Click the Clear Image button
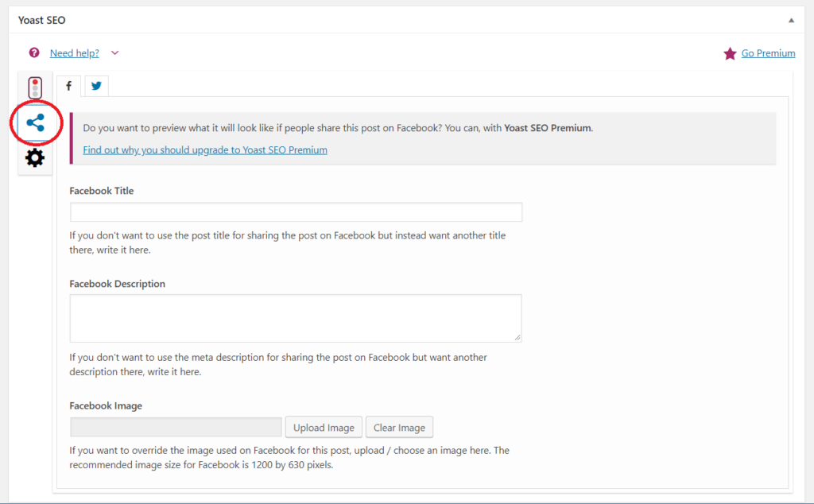 coord(399,427)
